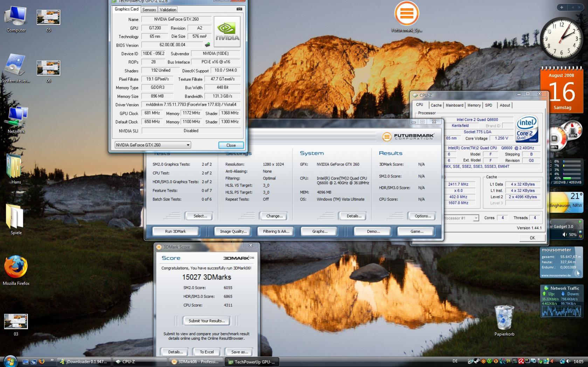Viewport: 588px width, 367px height.
Task: Click Run 3DMark button
Action: tap(175, 231)
